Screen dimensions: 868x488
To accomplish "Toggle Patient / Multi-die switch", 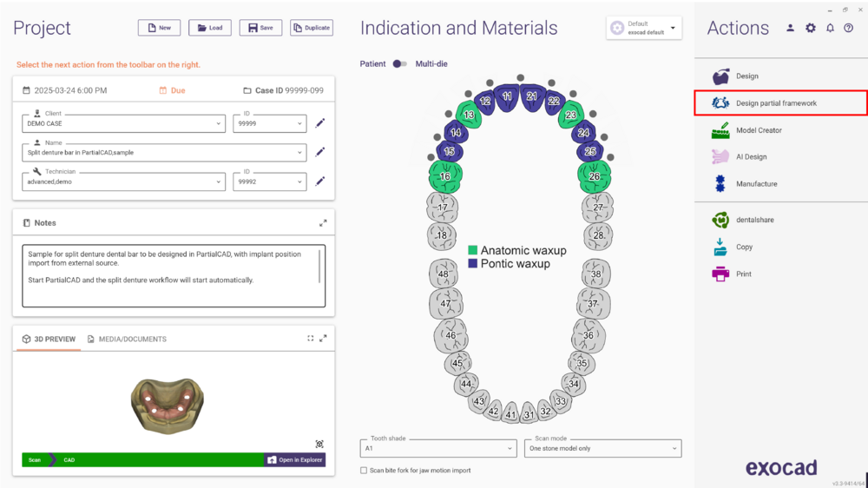I will coord(399,63).
